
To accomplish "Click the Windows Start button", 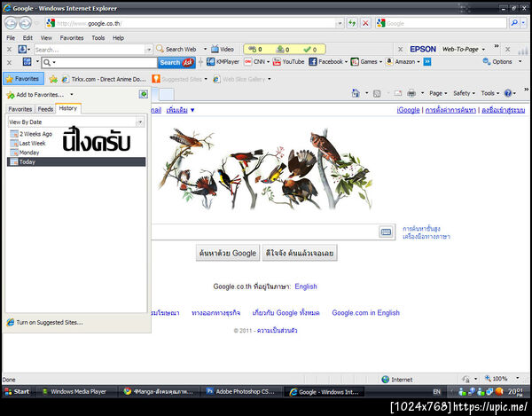I will click(x=17, y=391).
